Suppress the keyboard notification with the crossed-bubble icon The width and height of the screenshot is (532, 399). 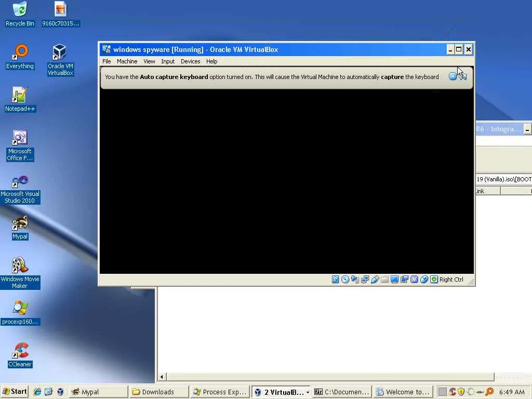(462, 76)
